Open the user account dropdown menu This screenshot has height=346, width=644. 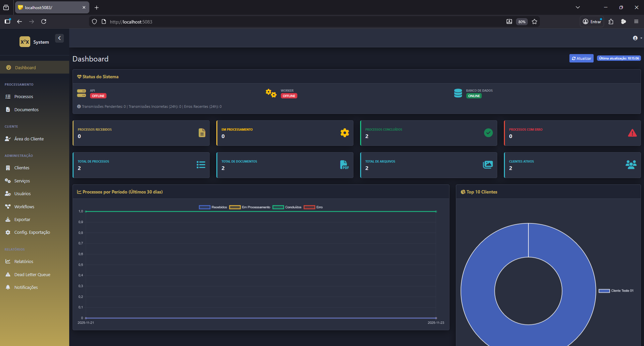[637, 38]
